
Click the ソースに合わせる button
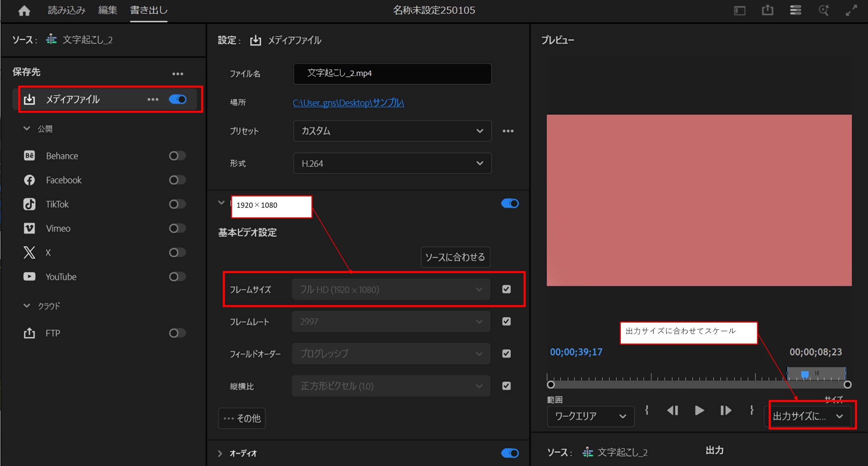pos(455,257)
